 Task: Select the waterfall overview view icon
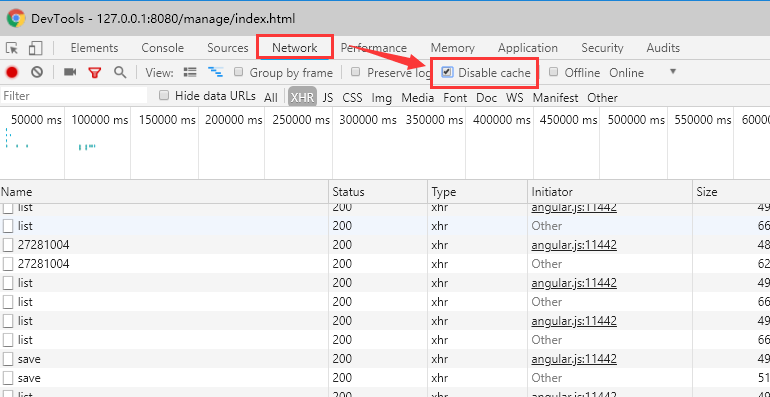click(x=215, y=72)
